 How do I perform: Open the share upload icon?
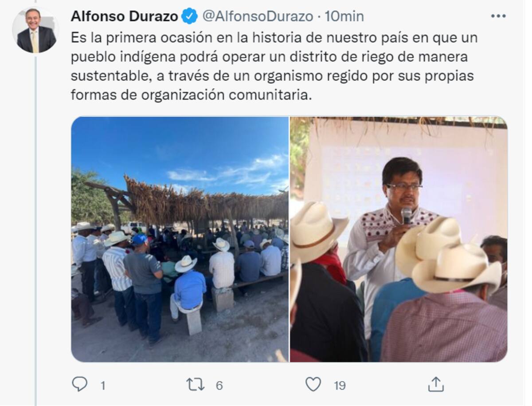436,384
